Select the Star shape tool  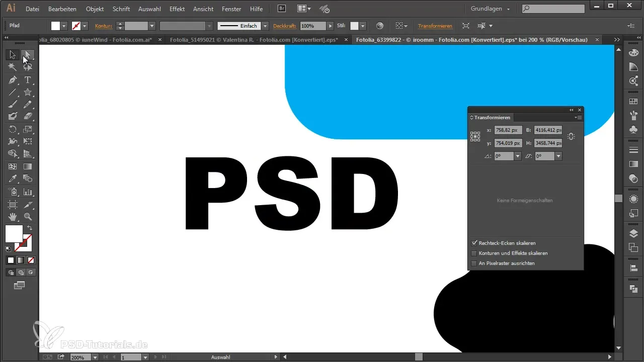click(x=28, y=92)
